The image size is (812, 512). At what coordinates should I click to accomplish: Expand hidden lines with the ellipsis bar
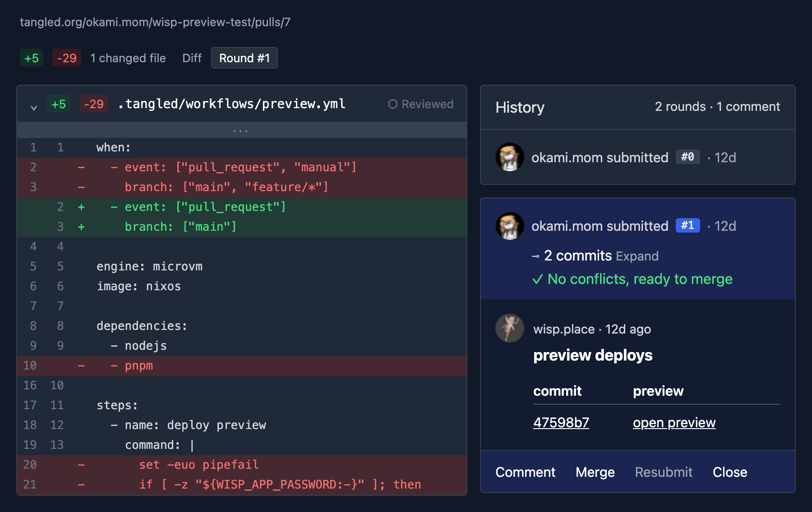pyautogui.click(x=241, y=130)
